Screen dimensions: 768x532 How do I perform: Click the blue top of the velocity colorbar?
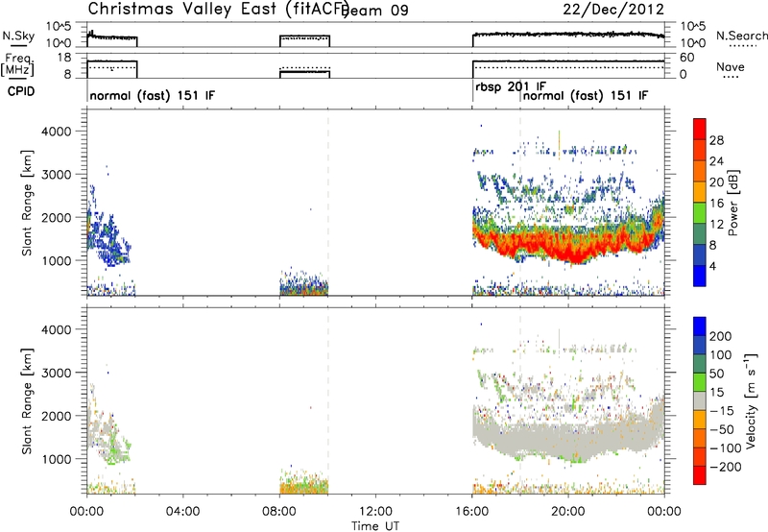(700, 326)
